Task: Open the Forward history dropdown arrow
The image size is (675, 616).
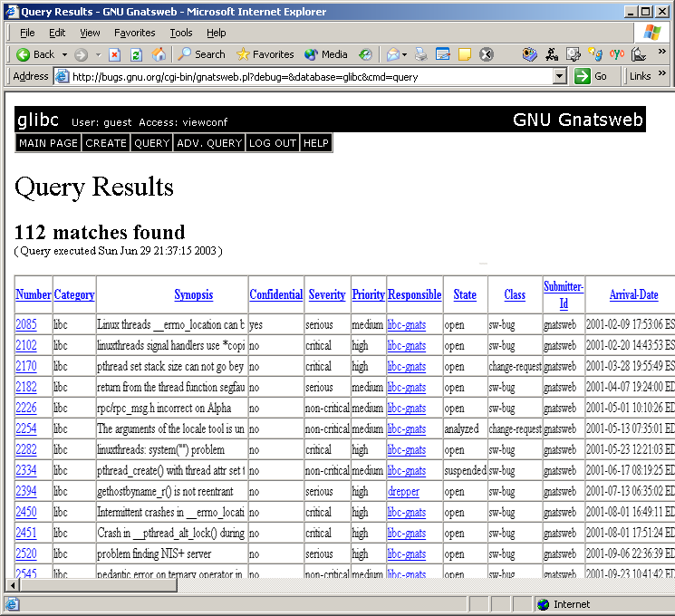Action: pos(98,54)
